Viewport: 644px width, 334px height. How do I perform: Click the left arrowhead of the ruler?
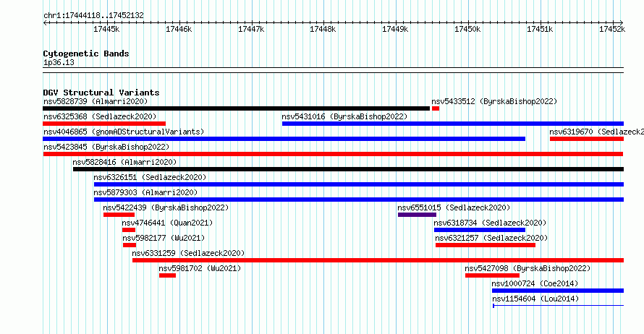coord(45,22)
